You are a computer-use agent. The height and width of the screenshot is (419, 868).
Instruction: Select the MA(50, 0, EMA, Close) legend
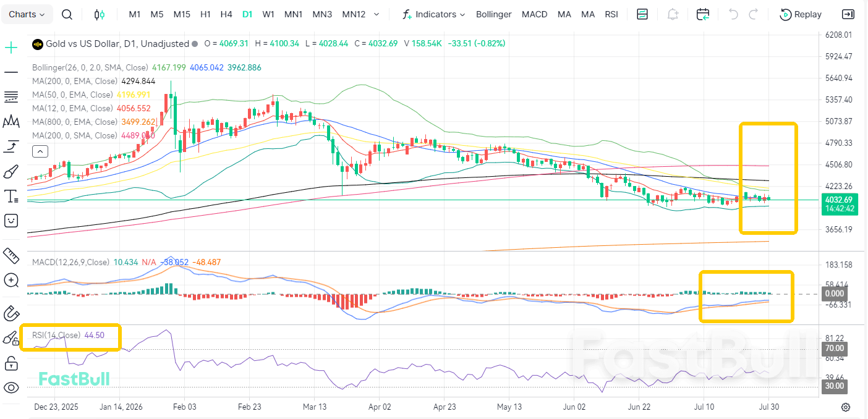point(73,95)
